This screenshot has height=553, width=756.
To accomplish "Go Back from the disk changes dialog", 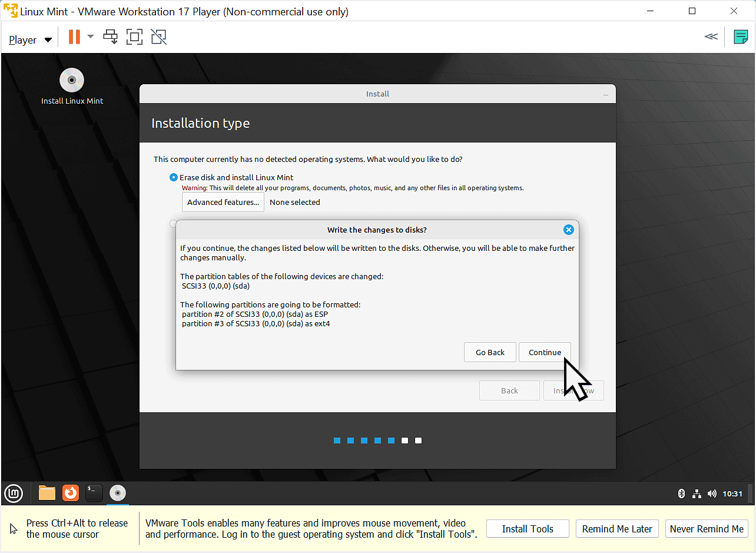I will pos(490,352).
